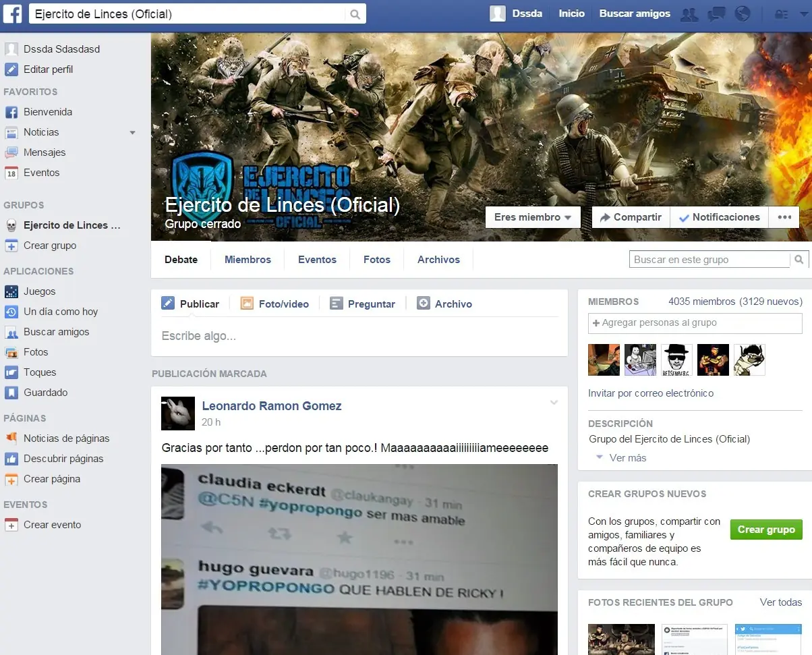The height and width of the screenshot is (655, 812).
Task: Click the Editar perfil pencil icon
Action: tap(11, 69)
